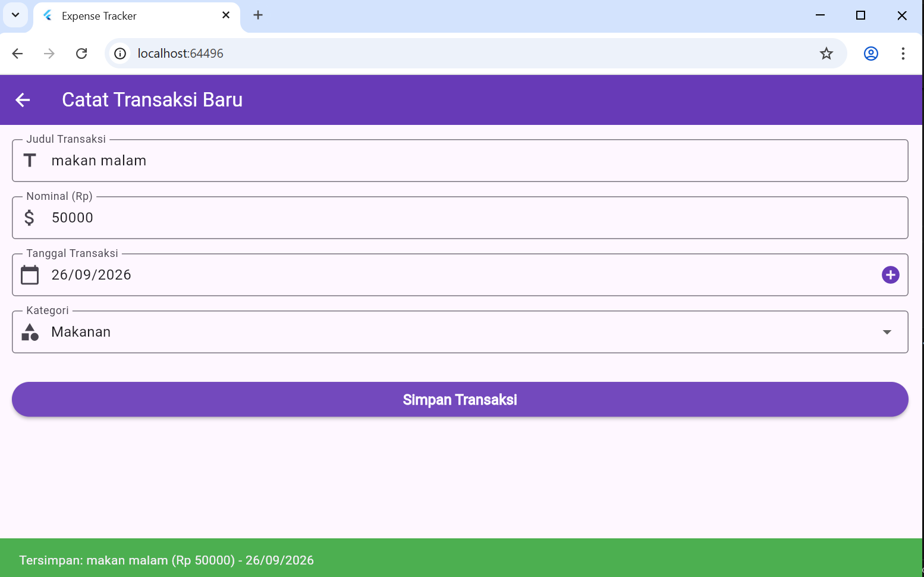Click the browser back arrow
The height and width of the screenshot is (577, 924).
point(17,54)
